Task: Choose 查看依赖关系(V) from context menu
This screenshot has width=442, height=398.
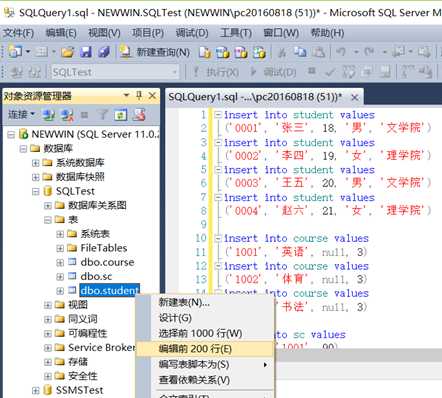Action: tap(205, 380)
